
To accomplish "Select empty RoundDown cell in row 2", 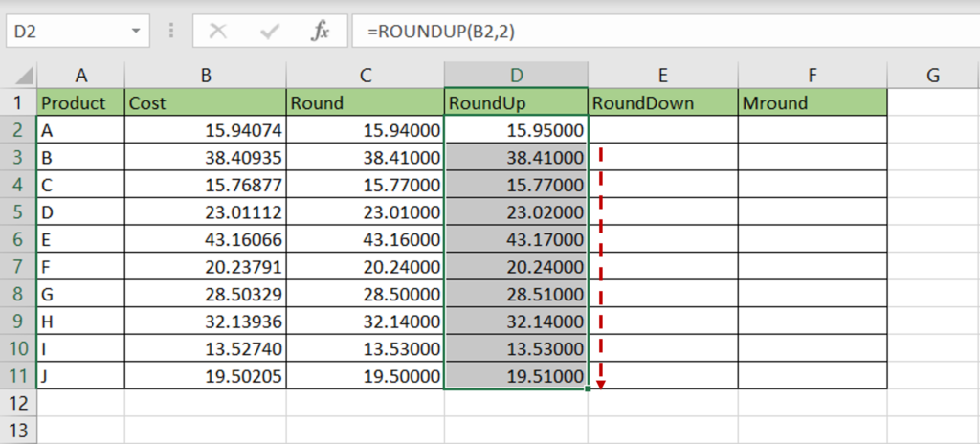I will point(663,130).
